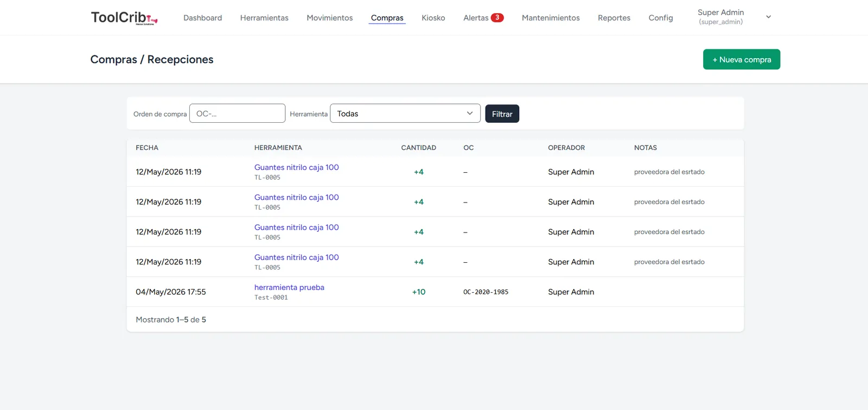Navigate to Movimientos
The width and height of the screenshot is (868, 410).
[330, 18]
